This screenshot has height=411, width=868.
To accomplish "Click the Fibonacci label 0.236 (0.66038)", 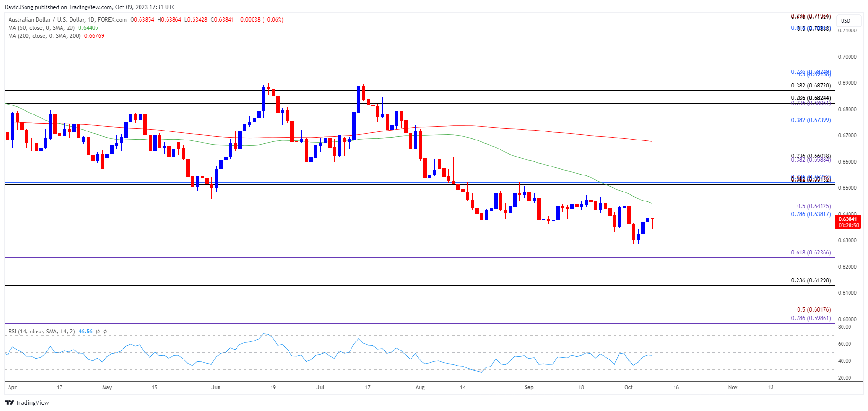I will (x=811, y=156).
